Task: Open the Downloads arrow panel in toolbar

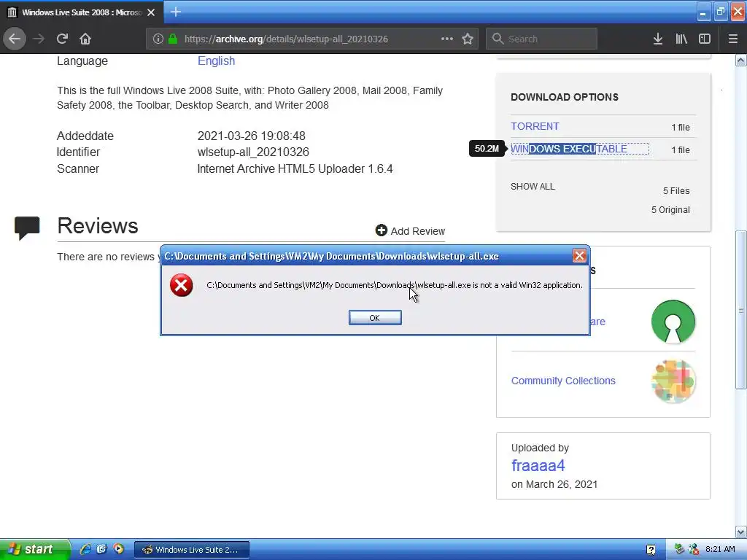Action: click(x=657, y=39)
